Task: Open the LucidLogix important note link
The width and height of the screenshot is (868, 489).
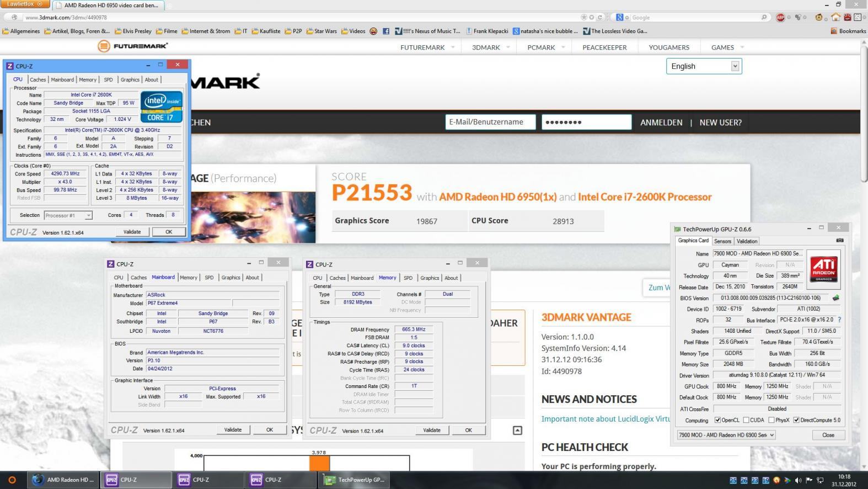Action: pos(606,419)
